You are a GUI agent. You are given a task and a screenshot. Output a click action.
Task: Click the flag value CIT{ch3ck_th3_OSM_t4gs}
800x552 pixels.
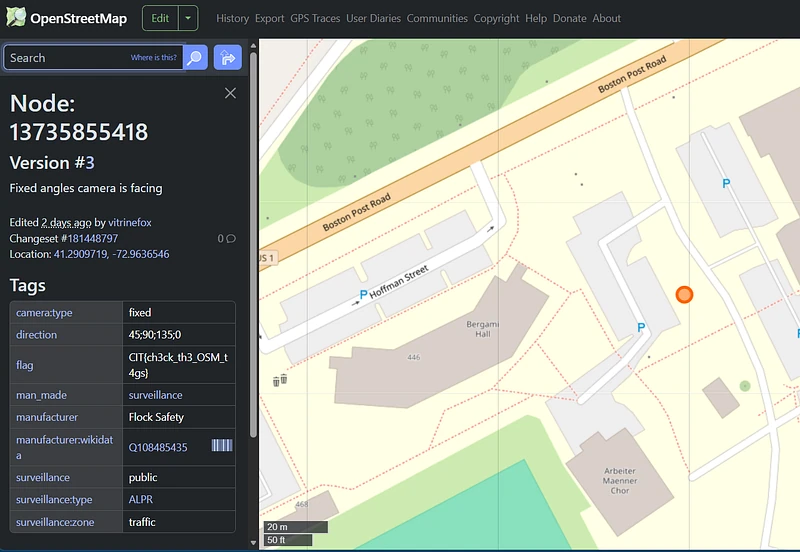pos(178,365)
